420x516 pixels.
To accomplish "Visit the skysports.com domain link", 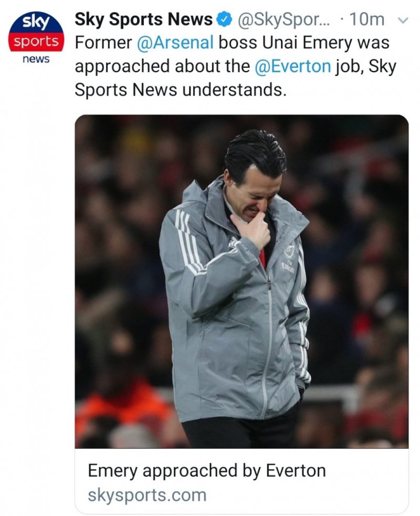I will pos(147,494).
